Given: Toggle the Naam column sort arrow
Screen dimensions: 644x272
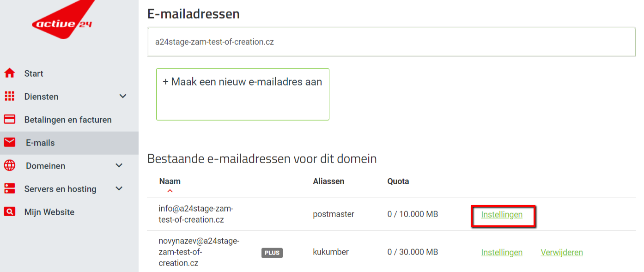Looking at the screenshot, I should [170, 191].
